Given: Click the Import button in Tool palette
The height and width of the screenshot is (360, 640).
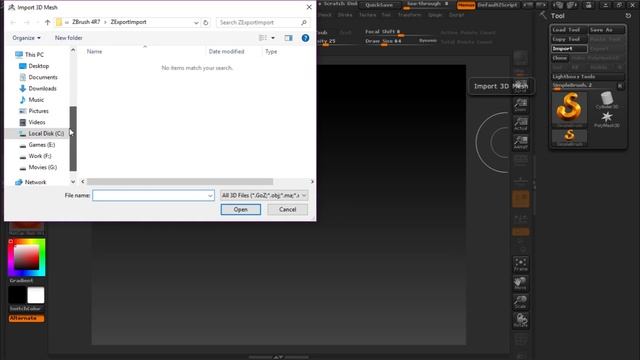Looking at the screenshot, I should click(x=569, y=49).
